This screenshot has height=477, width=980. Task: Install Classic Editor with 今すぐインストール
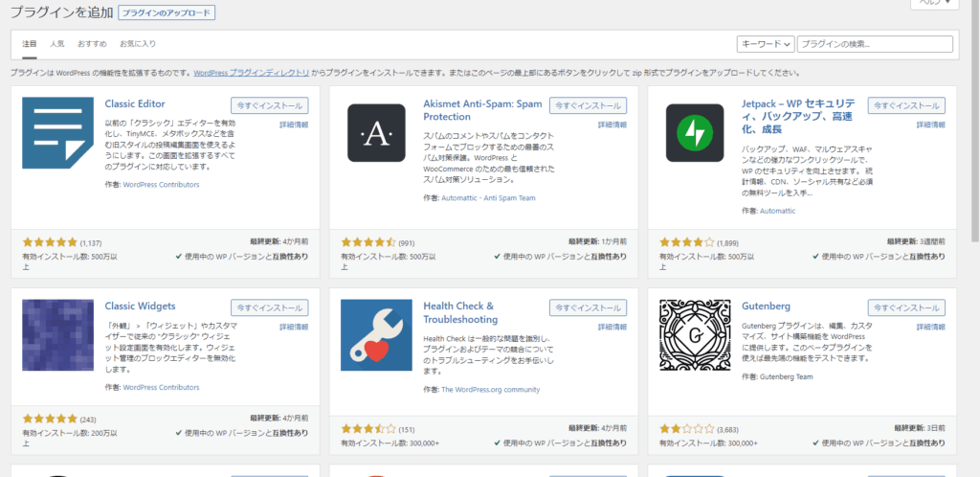269,105
